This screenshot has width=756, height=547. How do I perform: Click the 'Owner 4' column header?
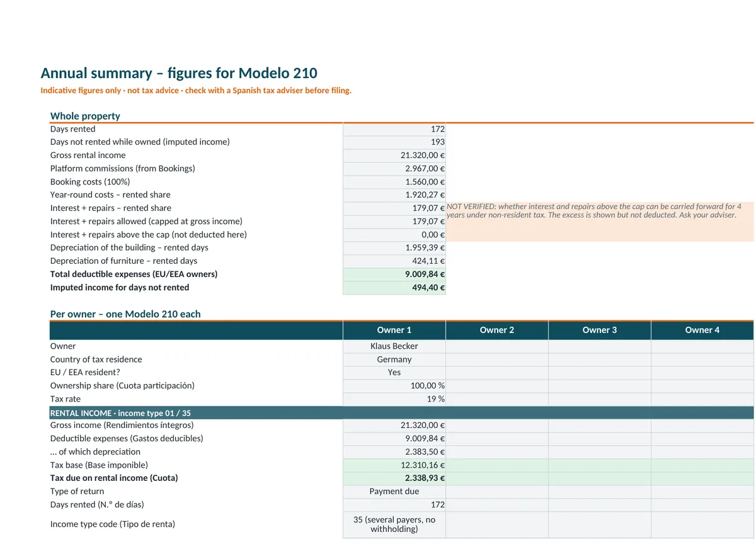click(x=702, y=330)
